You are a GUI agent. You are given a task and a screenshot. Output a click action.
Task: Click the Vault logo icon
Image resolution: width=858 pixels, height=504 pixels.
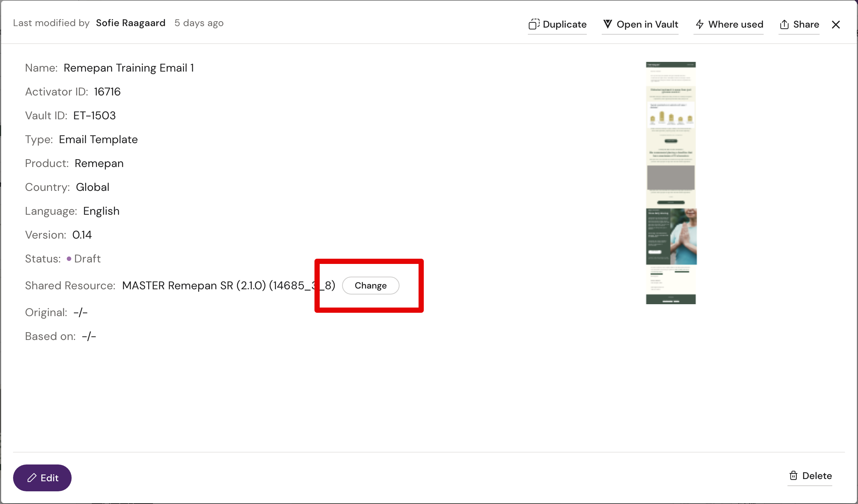click(608, 24)
